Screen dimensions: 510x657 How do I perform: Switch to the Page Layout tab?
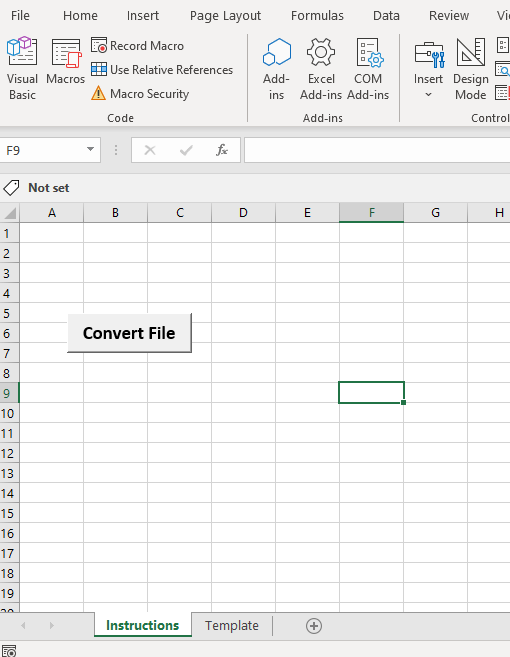pyautogui.click(x=225, y=16)
